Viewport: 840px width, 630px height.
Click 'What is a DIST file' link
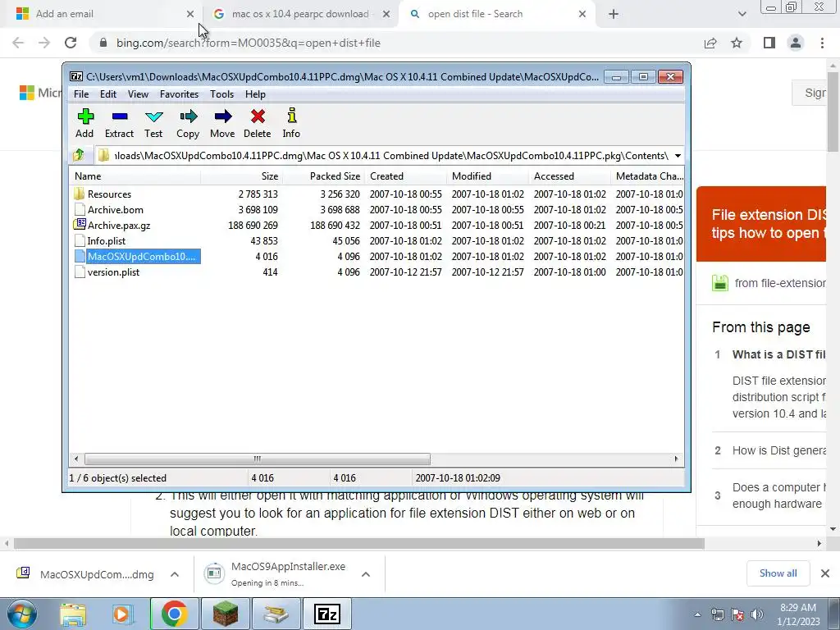(779, 354)
